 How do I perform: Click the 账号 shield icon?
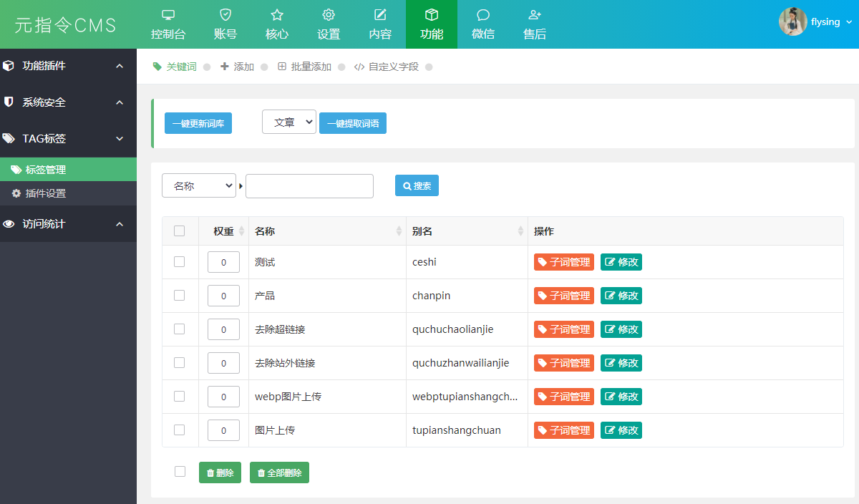point(225,15)
